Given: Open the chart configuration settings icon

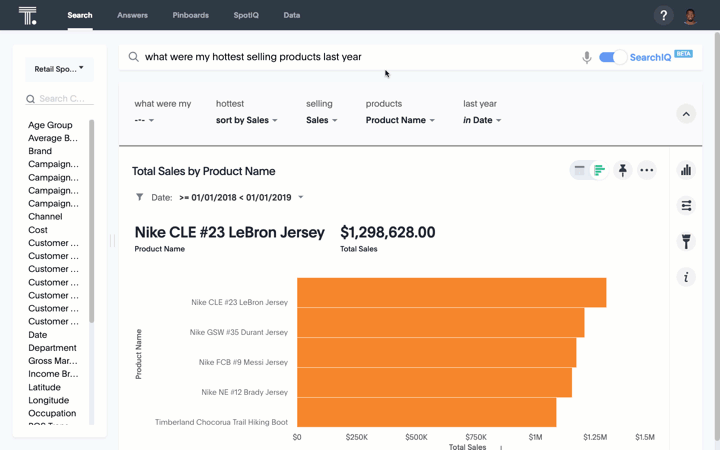Looking at the screenshot, I should pyautogui.click(x=686, y=206).
